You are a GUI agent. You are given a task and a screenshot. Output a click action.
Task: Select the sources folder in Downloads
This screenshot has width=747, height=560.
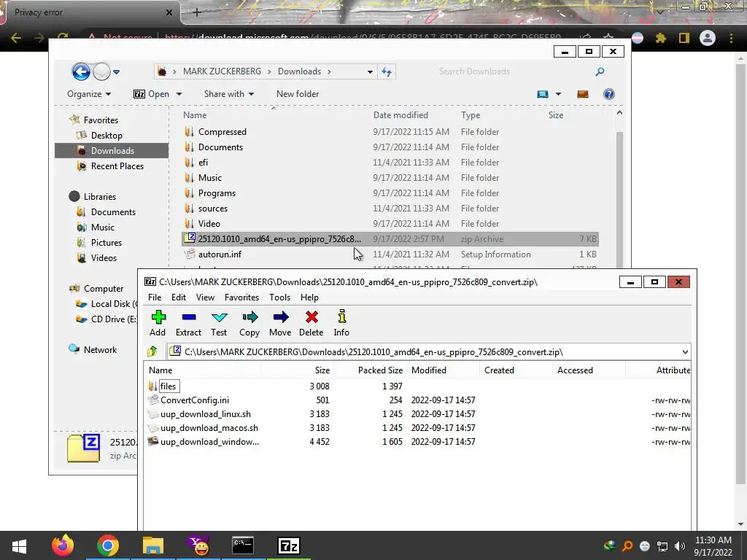pos(212,209)
